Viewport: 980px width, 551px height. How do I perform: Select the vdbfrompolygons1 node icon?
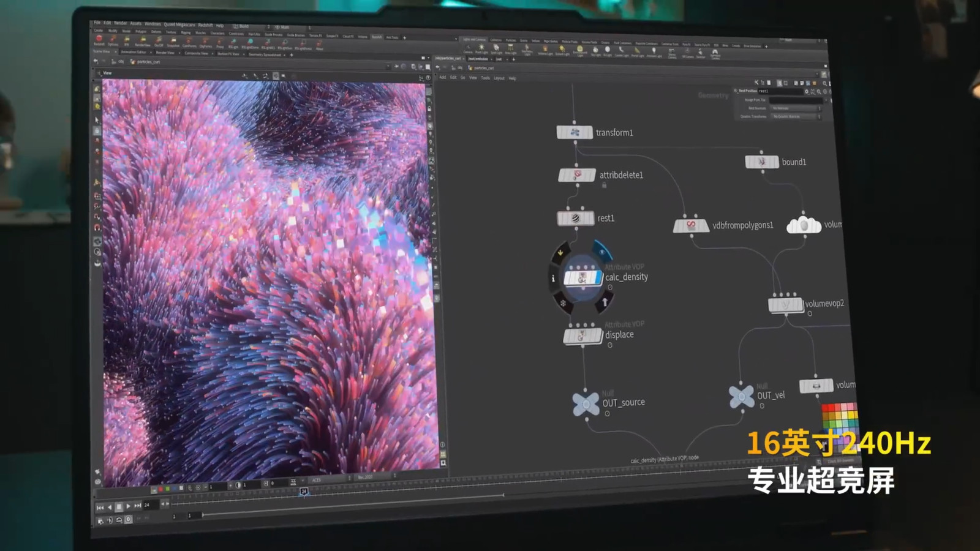click(x=691, y=226)
